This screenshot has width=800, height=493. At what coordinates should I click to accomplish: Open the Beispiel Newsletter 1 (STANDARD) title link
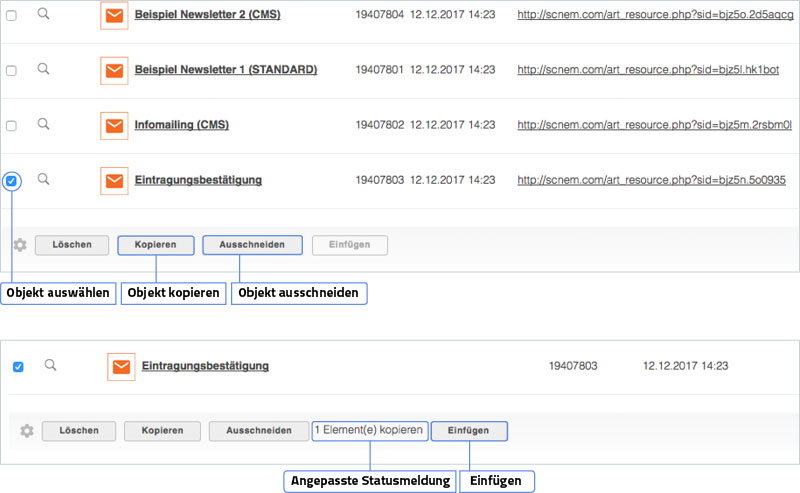[x=225, y=70]
